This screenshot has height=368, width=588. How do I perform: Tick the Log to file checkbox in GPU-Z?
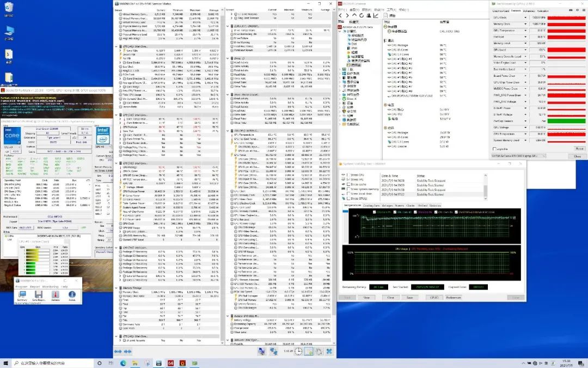493,148
